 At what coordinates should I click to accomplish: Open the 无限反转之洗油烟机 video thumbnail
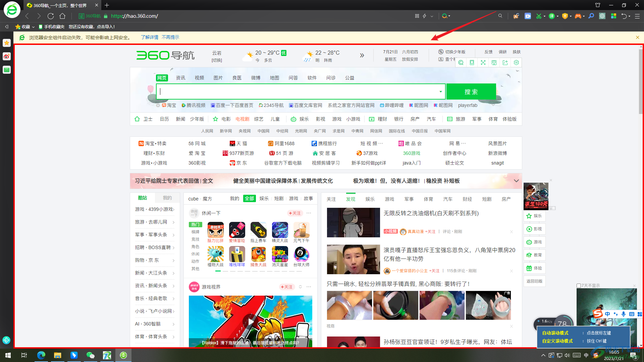(353, 223)
